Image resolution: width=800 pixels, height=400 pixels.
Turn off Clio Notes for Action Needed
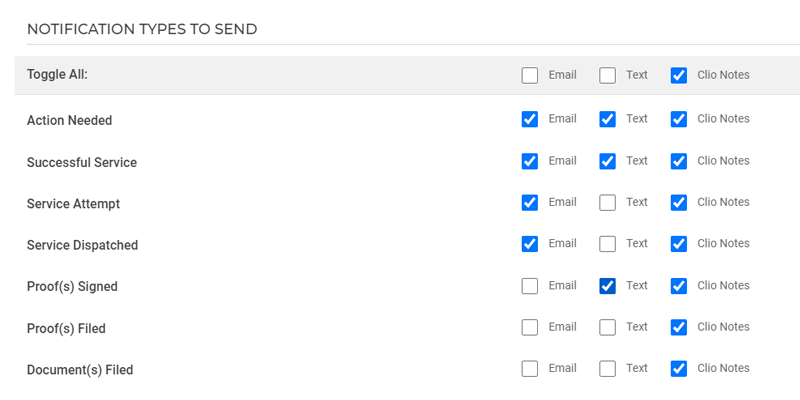click(x=679, y=119)
